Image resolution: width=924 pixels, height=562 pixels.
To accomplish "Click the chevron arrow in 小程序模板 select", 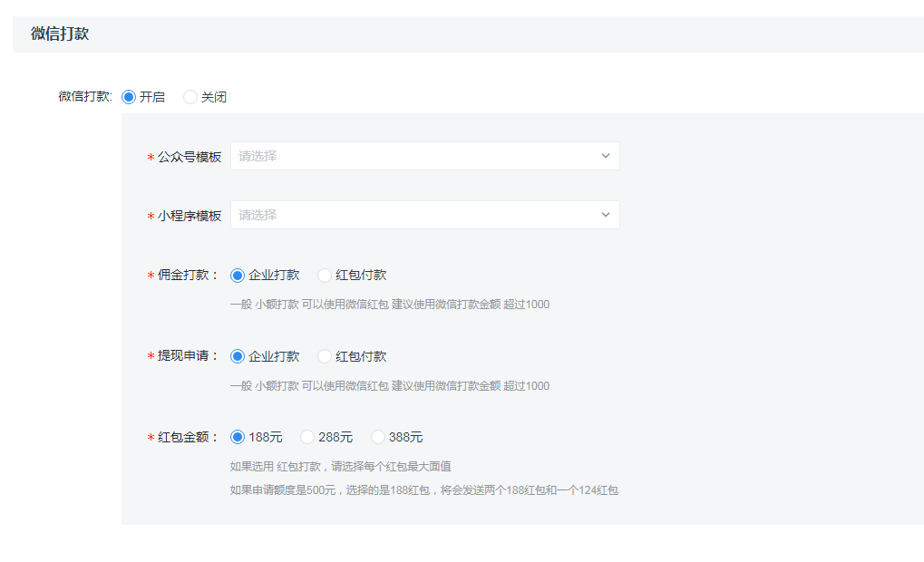I will pos(605,215).
